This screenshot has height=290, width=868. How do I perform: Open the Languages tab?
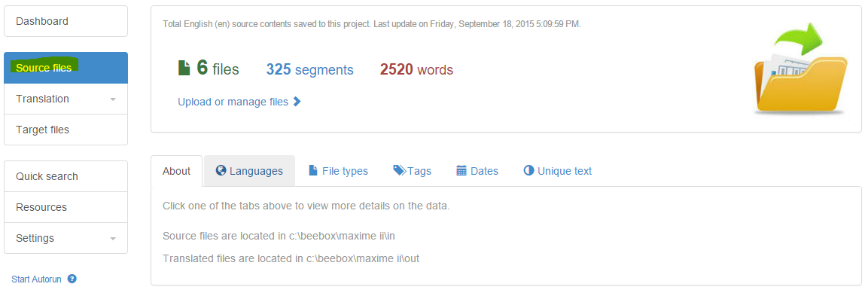(250, 171)
